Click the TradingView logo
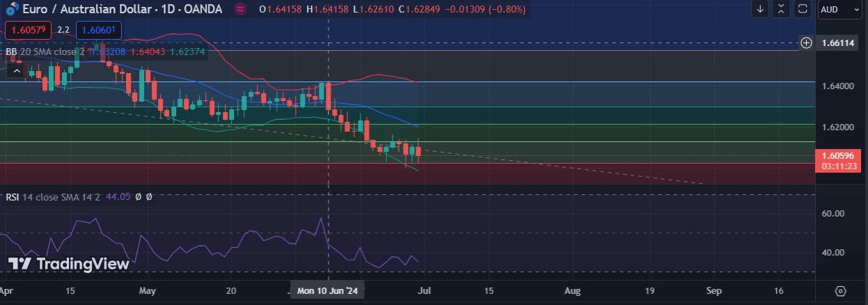Viewport: 868px width, 305px height. [x=69, y=264]
